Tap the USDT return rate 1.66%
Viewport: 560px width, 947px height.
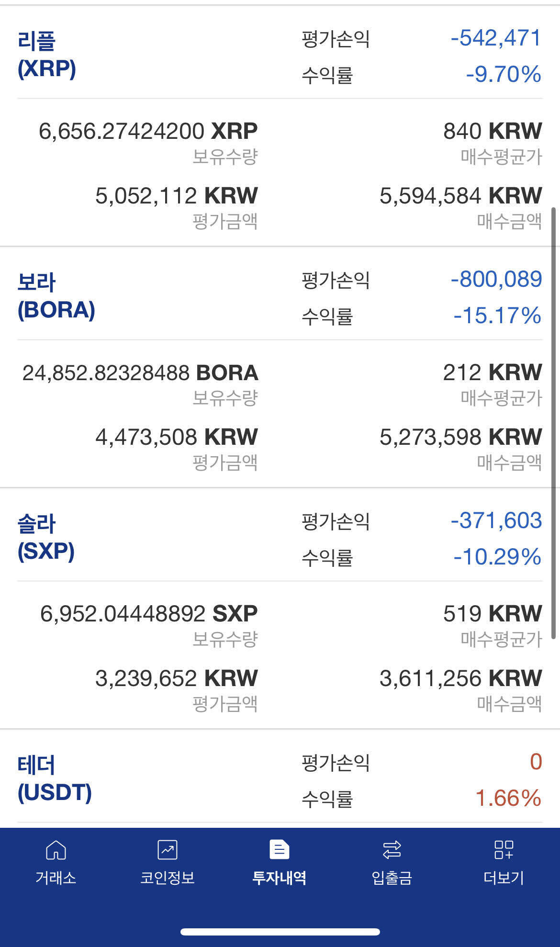508,799
